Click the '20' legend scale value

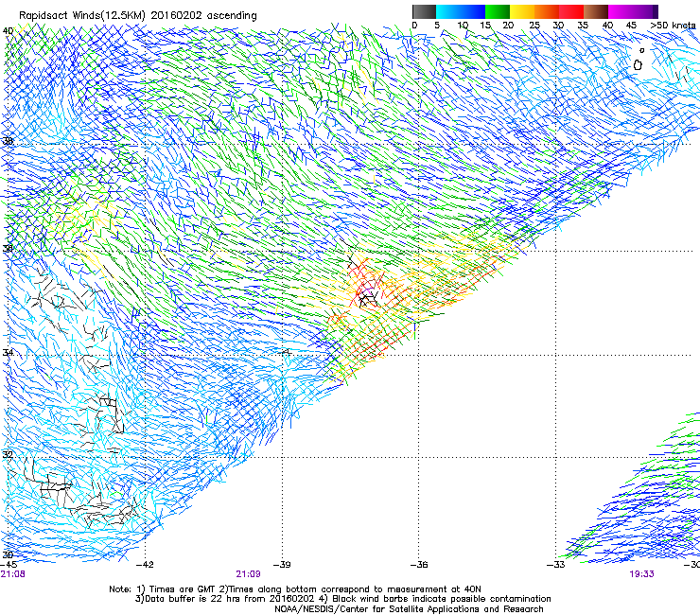[x=509, y=26]
